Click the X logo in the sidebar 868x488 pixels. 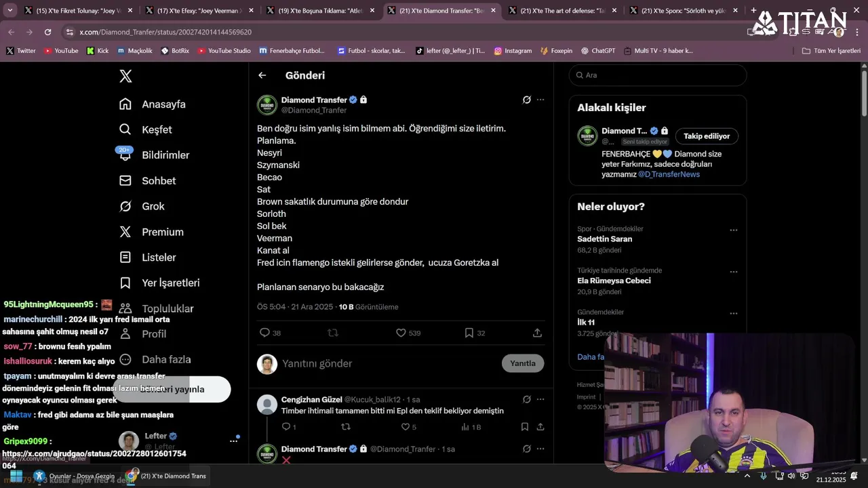tap(125, 76)
